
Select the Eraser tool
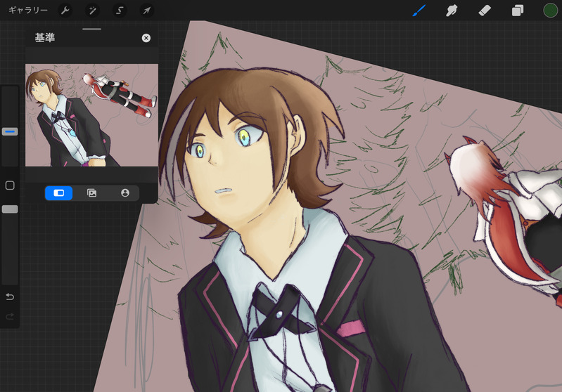[485, 11]
